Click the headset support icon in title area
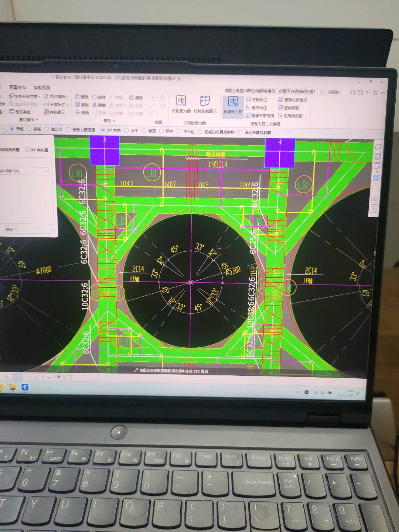This screenshot has height=532, width=399. click(x=352, y=92)
